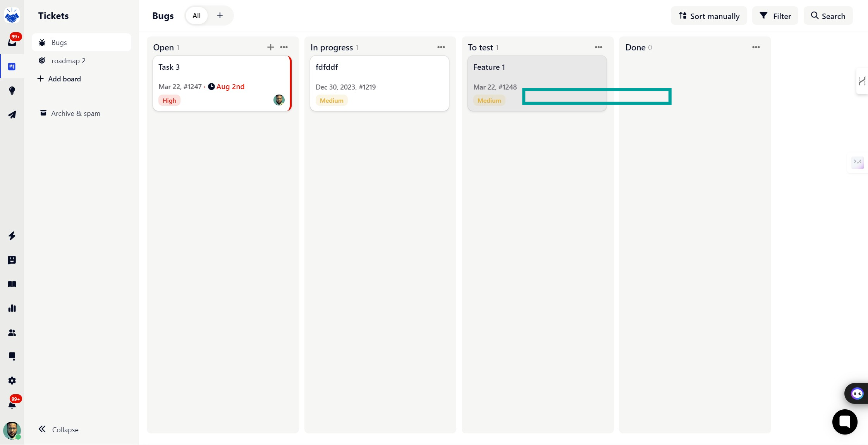Click the assignee avatar on Task 3

tap(279, 100)
